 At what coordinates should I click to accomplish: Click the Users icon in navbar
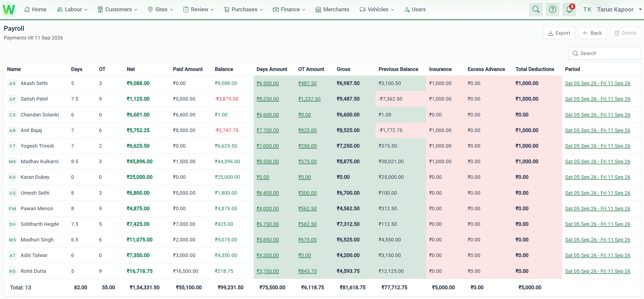click(x=407, y=10)
